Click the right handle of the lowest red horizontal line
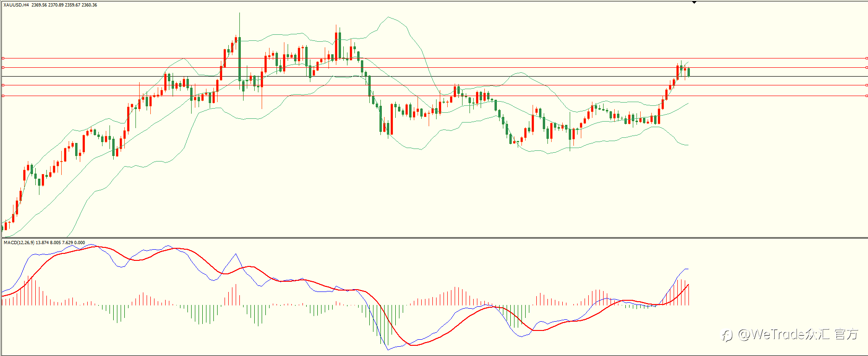The width and height of the screenshot is (868, 356). 866,96
